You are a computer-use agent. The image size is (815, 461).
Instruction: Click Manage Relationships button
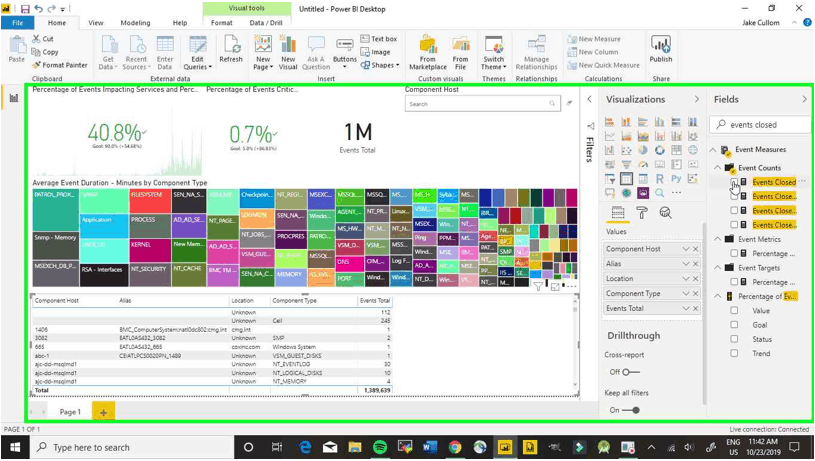click(x=536, y=52)
